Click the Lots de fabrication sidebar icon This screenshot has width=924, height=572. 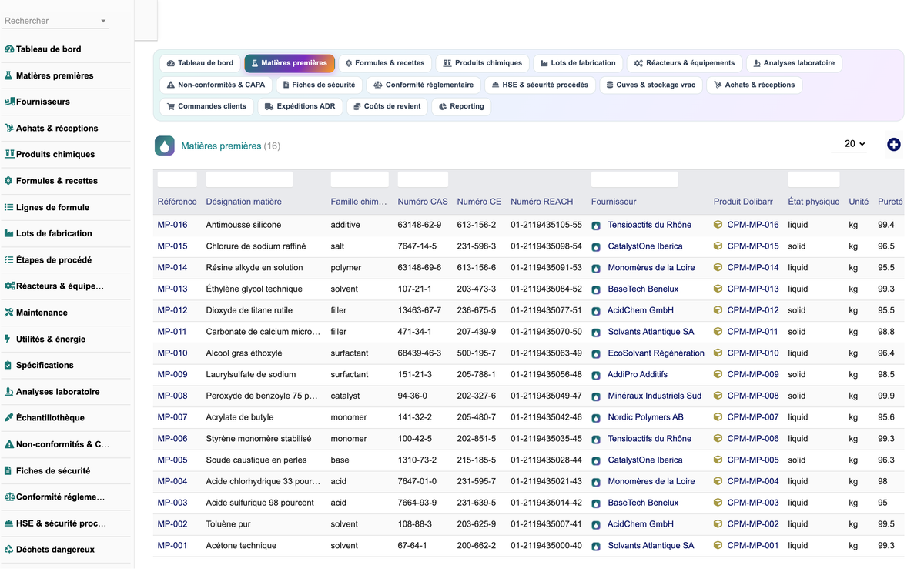[x=9, y=233]
